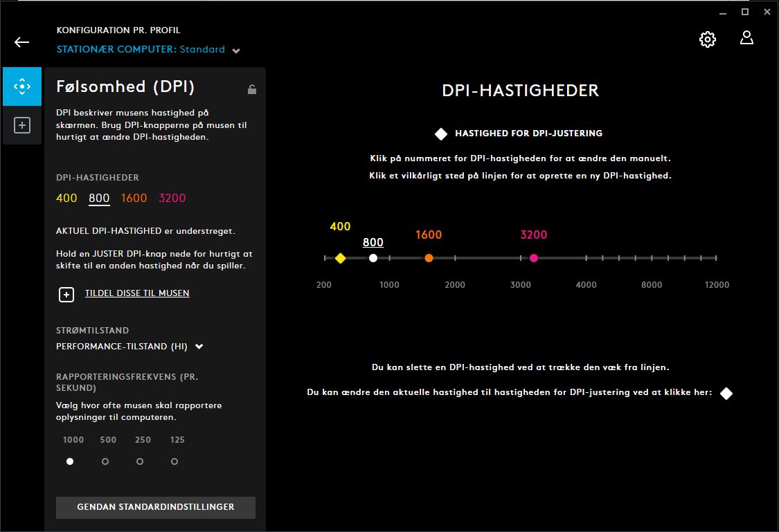Select the Sensitivity (DPI) sidebar tab icon

pyautogui.click(x=22, y=86)
